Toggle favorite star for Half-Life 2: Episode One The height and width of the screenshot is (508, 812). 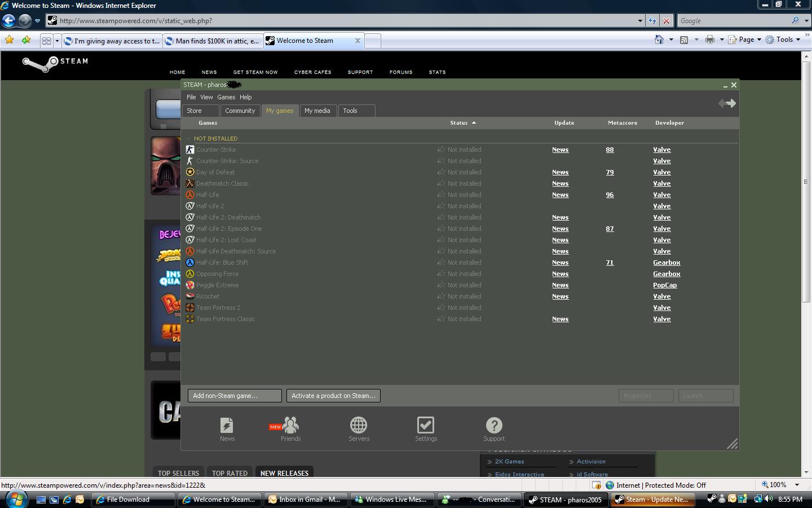coord(441,229)
